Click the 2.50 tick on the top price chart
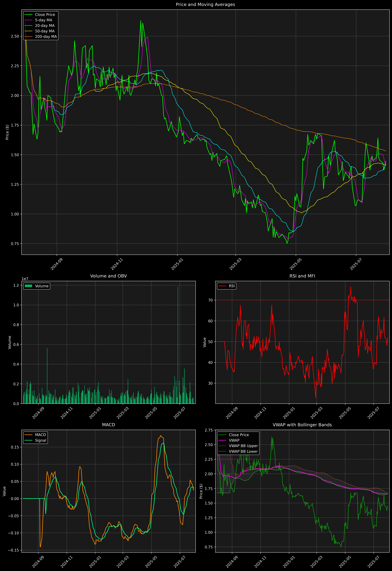 (x=15, y=36)
